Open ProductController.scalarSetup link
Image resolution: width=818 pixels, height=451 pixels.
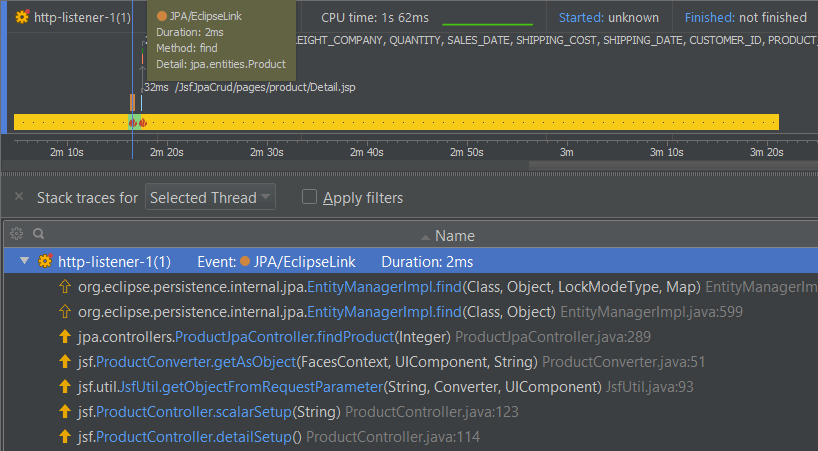[194, 412]
